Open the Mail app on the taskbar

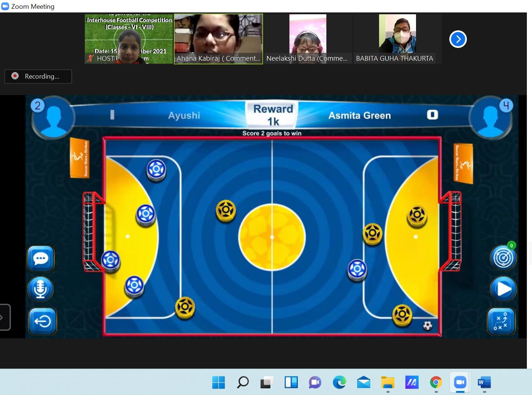(363, 383)
